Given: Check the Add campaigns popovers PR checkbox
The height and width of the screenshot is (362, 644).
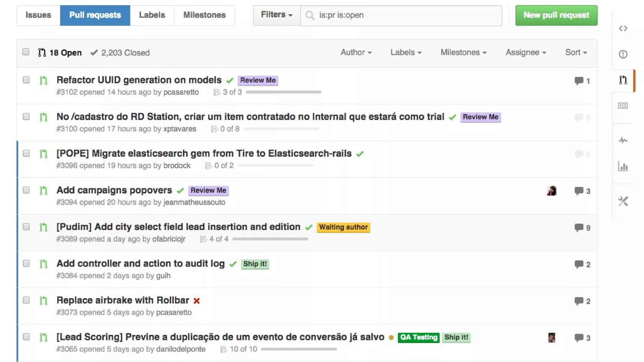Looking at the screenshot, I should 26,190.
